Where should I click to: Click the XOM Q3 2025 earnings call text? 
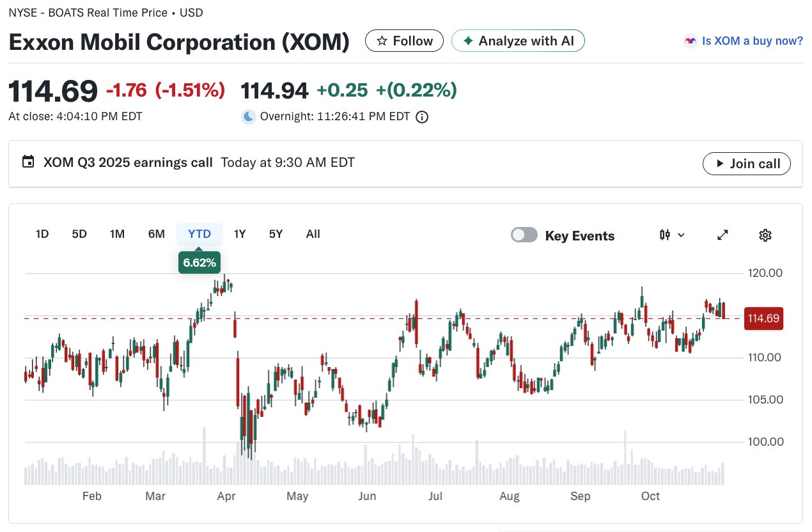click(x=128, y=162)
